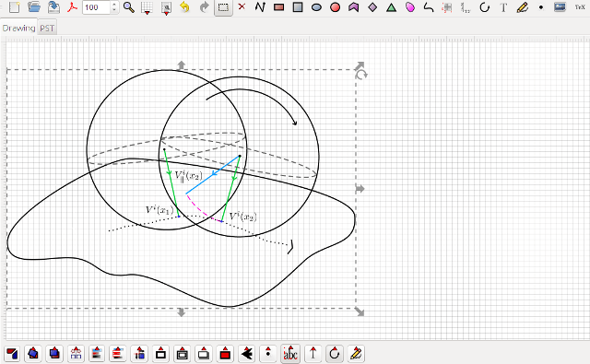
Task: Select the text T tool
Action: click(503, 7)
